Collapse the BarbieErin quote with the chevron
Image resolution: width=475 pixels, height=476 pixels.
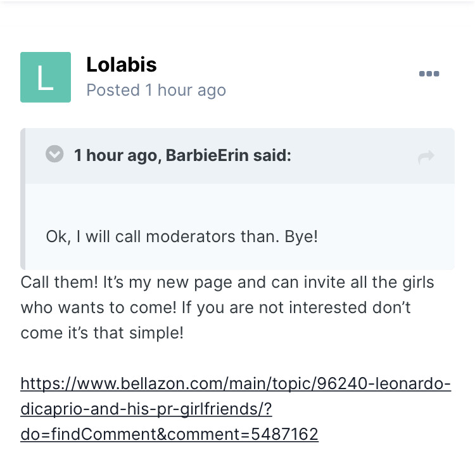coord(55,154)
